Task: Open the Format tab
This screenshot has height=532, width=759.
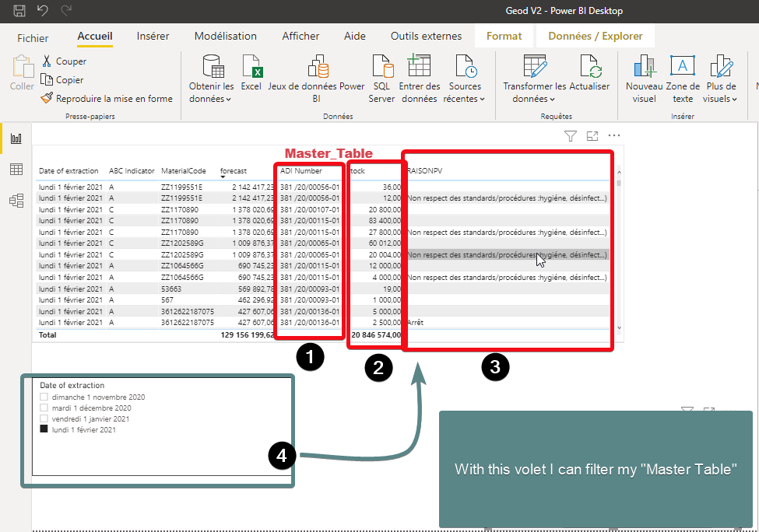Action: coord(504,37)
